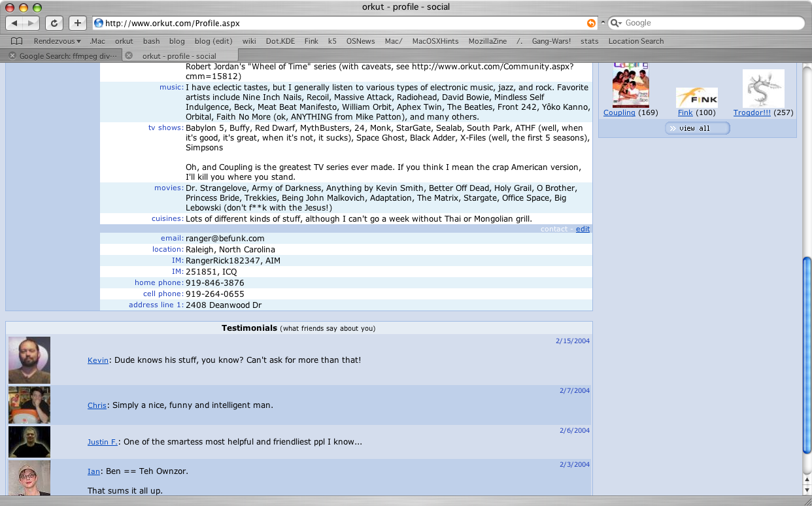Switch to orkut - profile - social tab

(x=179, y=56)
